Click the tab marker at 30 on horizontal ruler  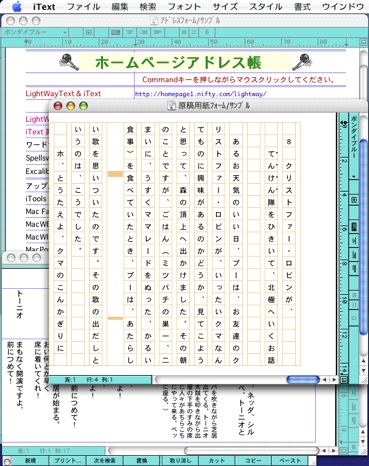coord(136,43)
